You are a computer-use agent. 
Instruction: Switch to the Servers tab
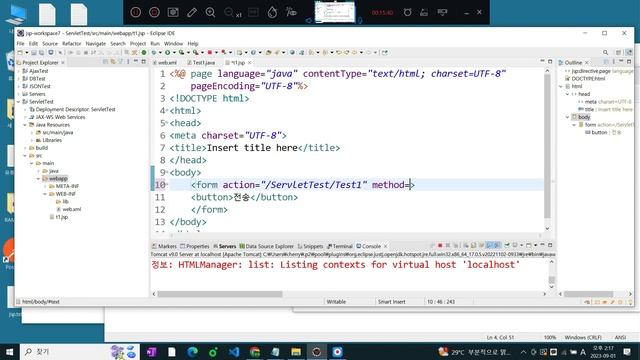point(224,246)
